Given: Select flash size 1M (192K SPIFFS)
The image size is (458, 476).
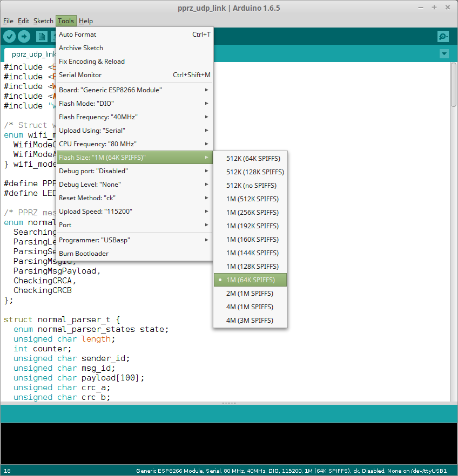Looking at the screenshot, I should [250, 226].
